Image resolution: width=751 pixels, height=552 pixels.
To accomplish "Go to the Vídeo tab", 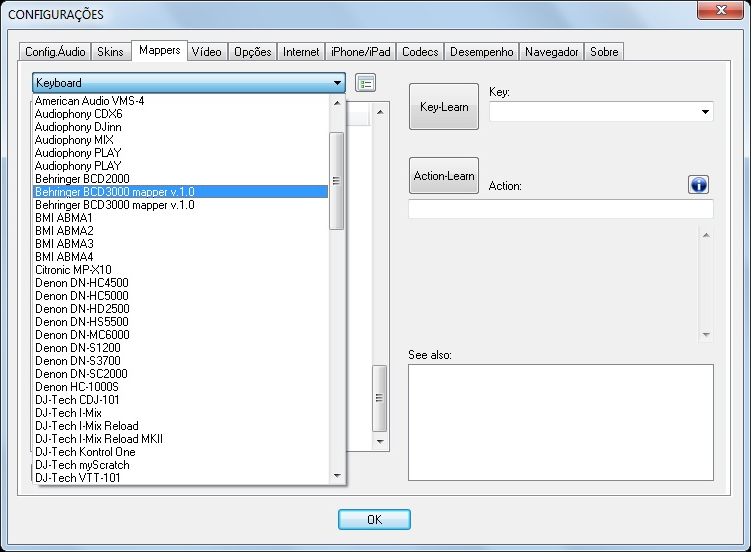I will pos(206,52).
